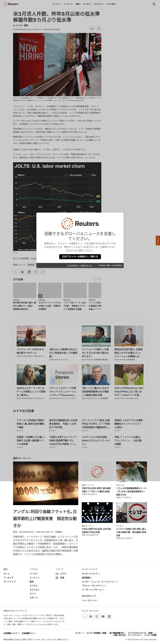Show previous articles in 次の記事 carousel
160x644 pixels.
click(94, 279)
